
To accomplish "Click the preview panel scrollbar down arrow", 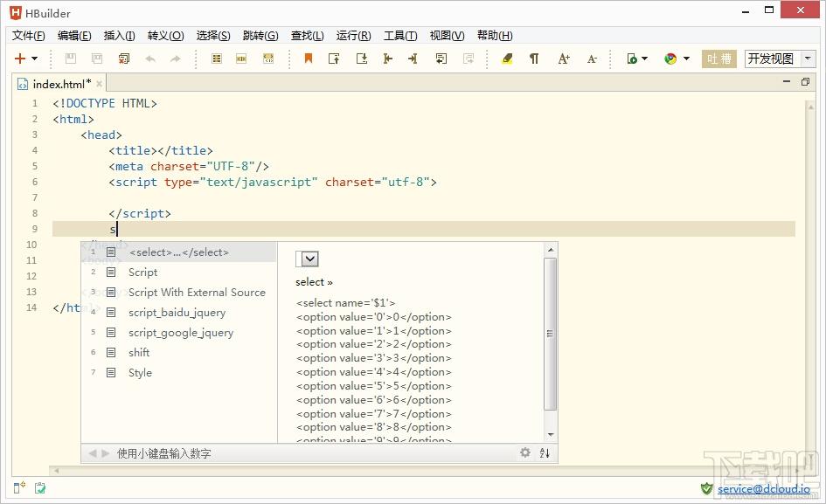I will click(x=551, y=435).
